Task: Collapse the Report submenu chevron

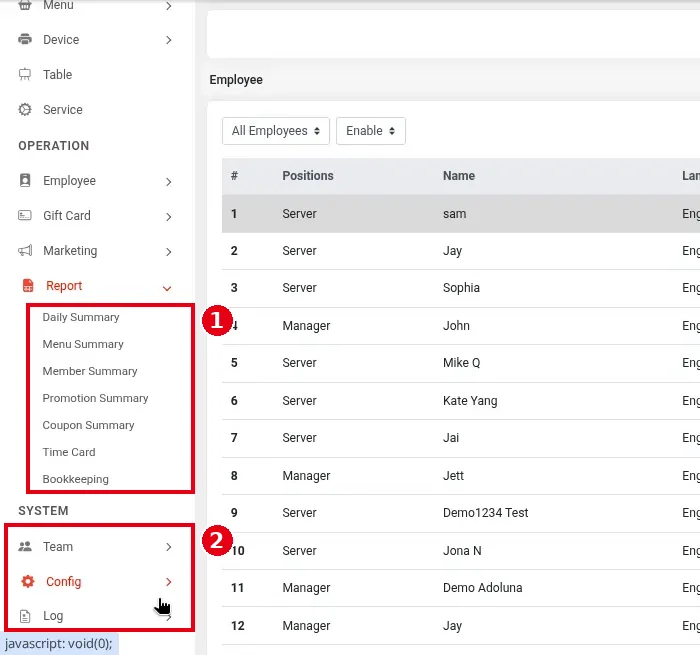Action: pos(167,288)
